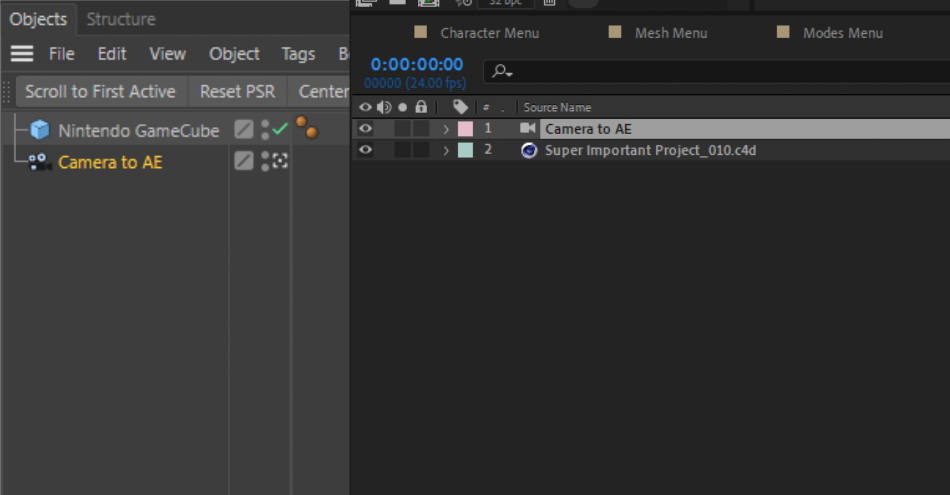Click the current timecode 0:00:00:00
This screenshot has width=950, height=495.
417,64
